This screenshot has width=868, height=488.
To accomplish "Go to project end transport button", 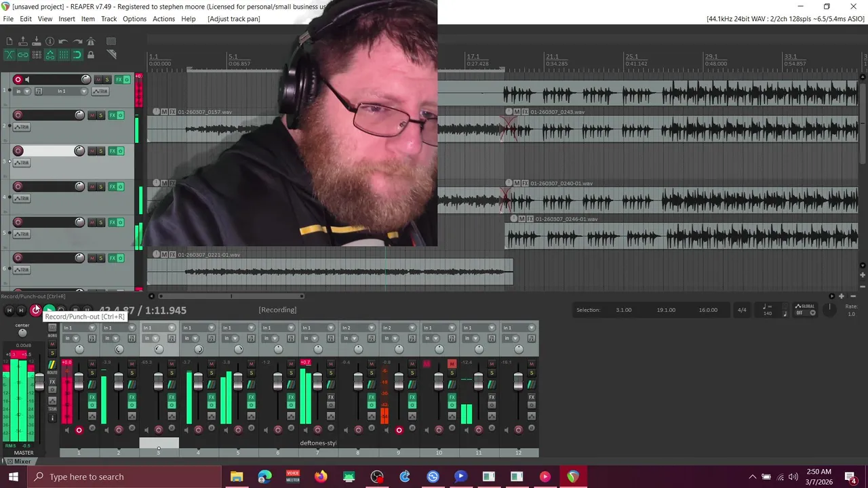I will point(21,310).
